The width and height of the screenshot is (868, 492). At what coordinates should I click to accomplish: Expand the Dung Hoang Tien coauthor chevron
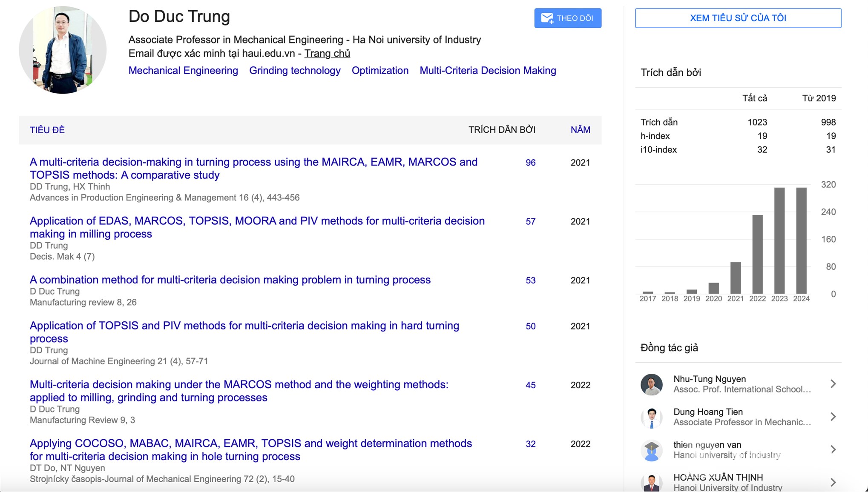(x=833, y=417)
